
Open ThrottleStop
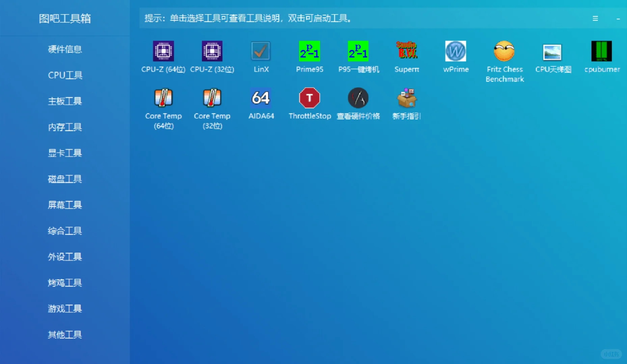pos(309,98)
